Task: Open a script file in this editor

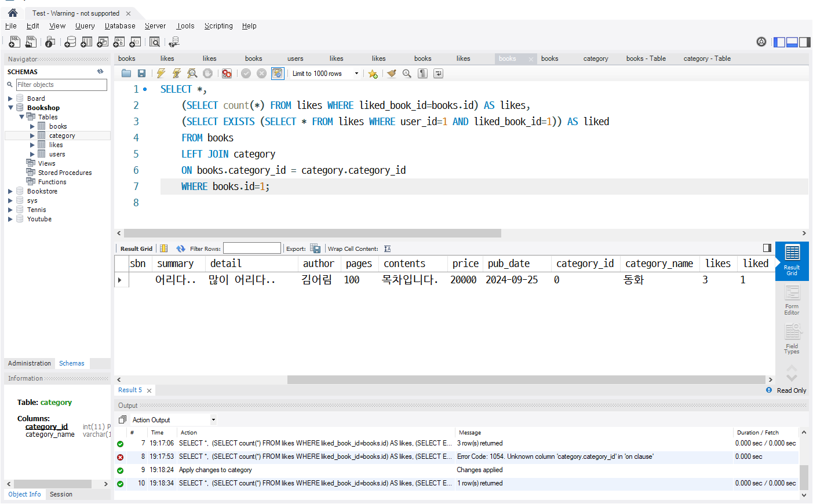Action: pos(126,74)
